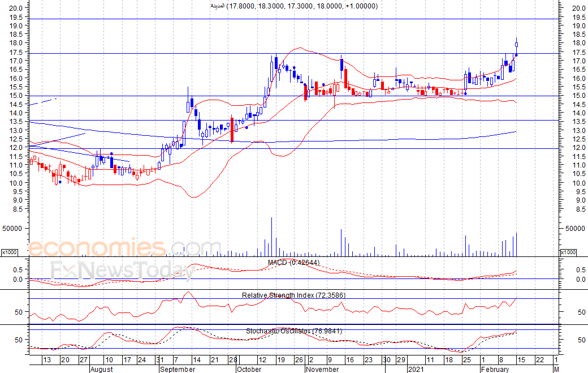Select the "Stochastic Oscillator (76.9841)" title

293,331
